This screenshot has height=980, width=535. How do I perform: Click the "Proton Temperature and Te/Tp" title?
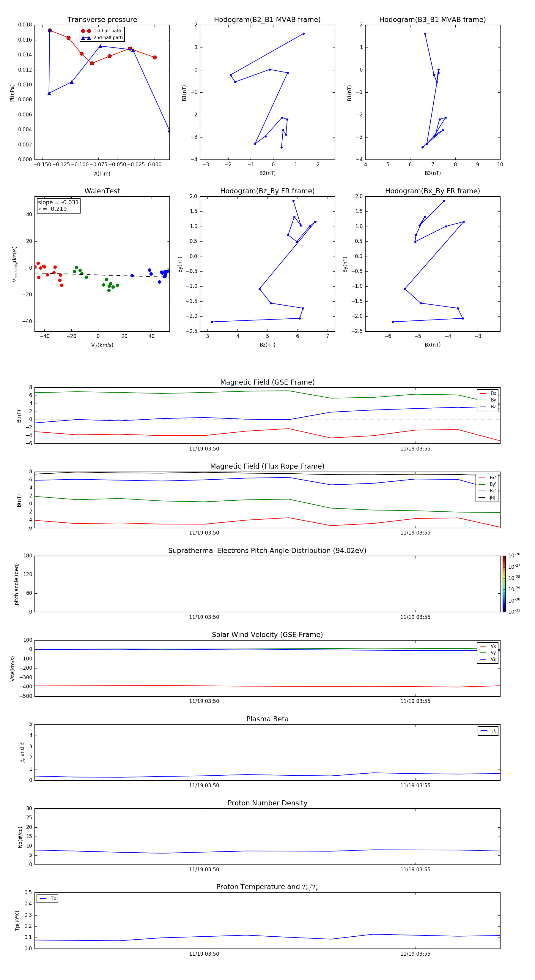tap(267, 887)
